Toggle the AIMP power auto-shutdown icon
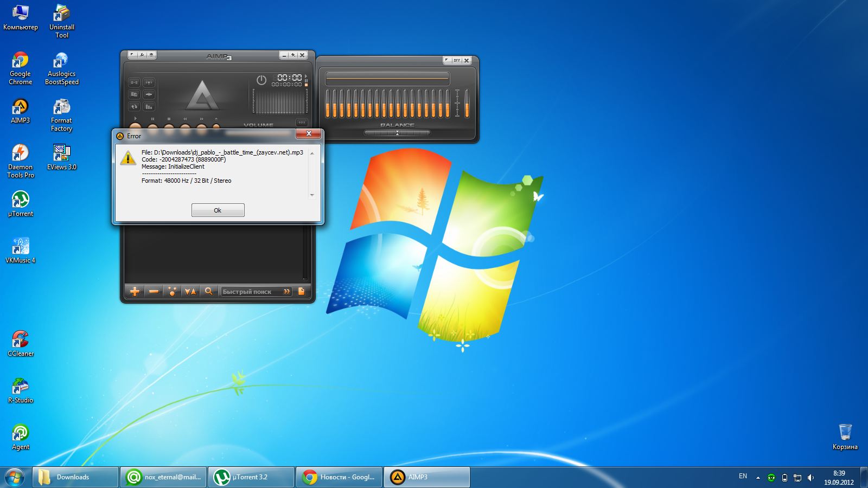Image resolution: width=868 pixels, height=488 pixels. [261, 80]
